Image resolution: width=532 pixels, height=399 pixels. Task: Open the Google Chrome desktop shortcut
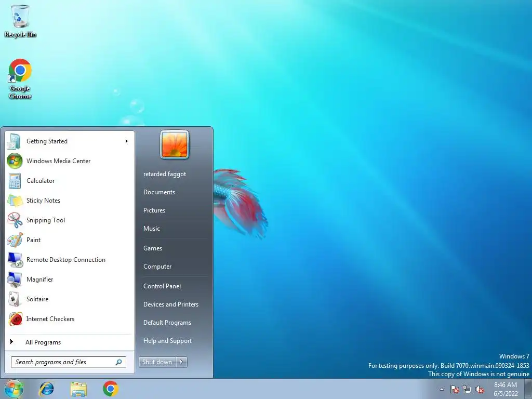[20, 79]
